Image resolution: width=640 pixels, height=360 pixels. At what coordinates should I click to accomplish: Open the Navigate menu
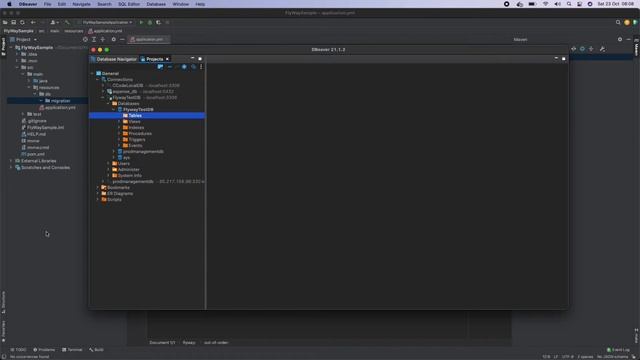(x=81, y=4)
